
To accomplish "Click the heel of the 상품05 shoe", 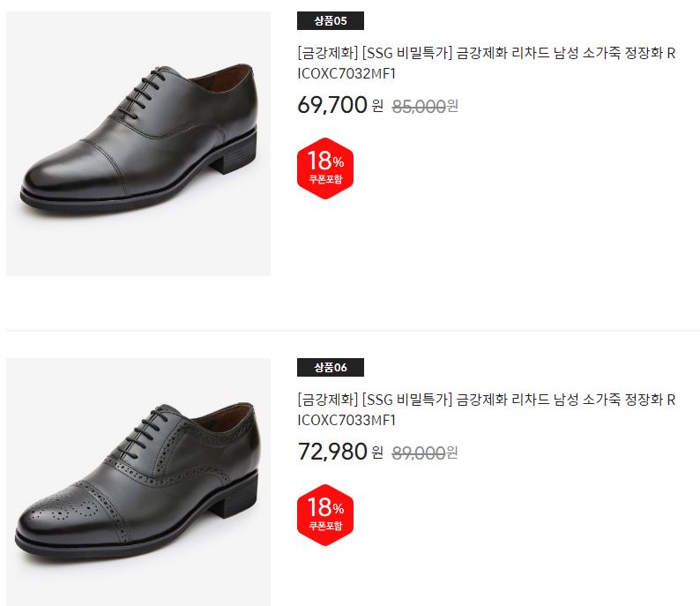I will click(232, 151).
